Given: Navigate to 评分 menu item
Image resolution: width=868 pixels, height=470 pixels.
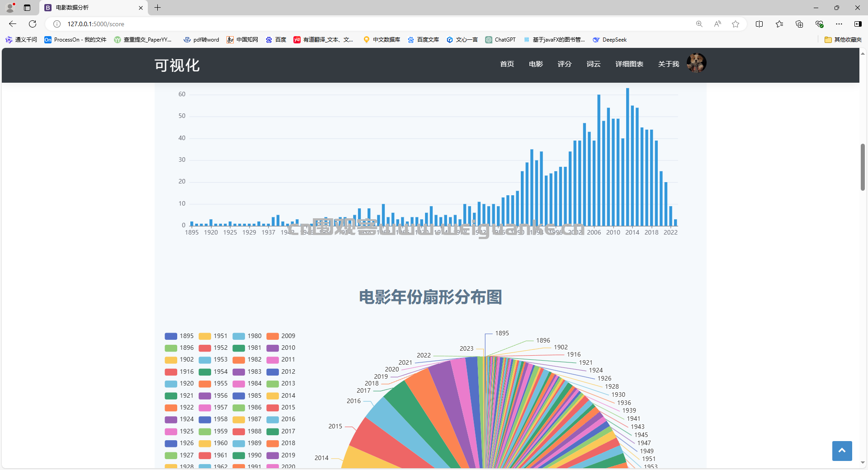Looking at the screenshot, I should click(564, 64).
